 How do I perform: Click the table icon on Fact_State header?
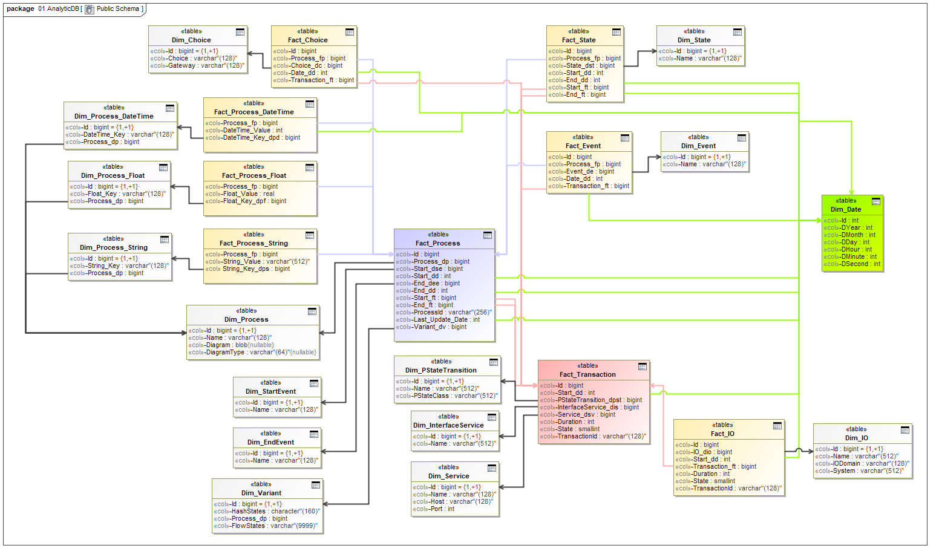[x=616, y=31]
